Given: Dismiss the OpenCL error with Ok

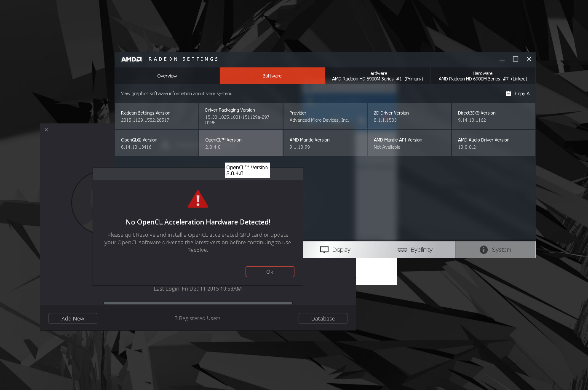Looking at the screenshot, I should click(x=270, y=272).
